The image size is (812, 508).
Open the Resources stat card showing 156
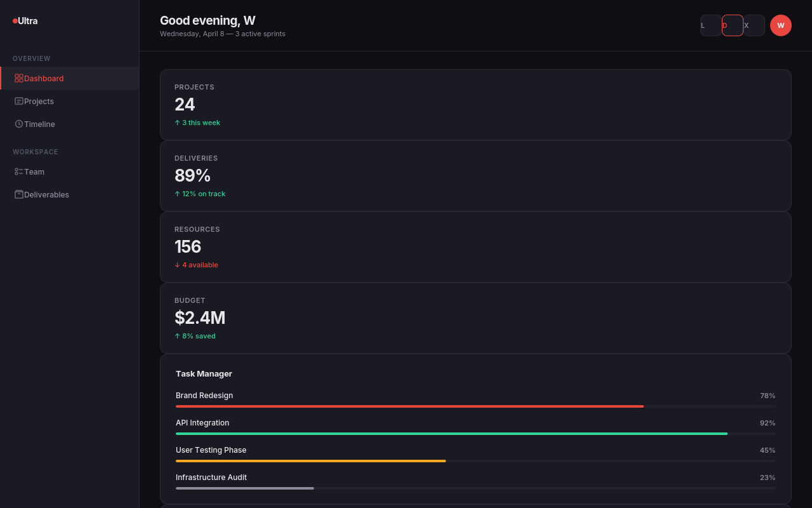coord(476,247)
